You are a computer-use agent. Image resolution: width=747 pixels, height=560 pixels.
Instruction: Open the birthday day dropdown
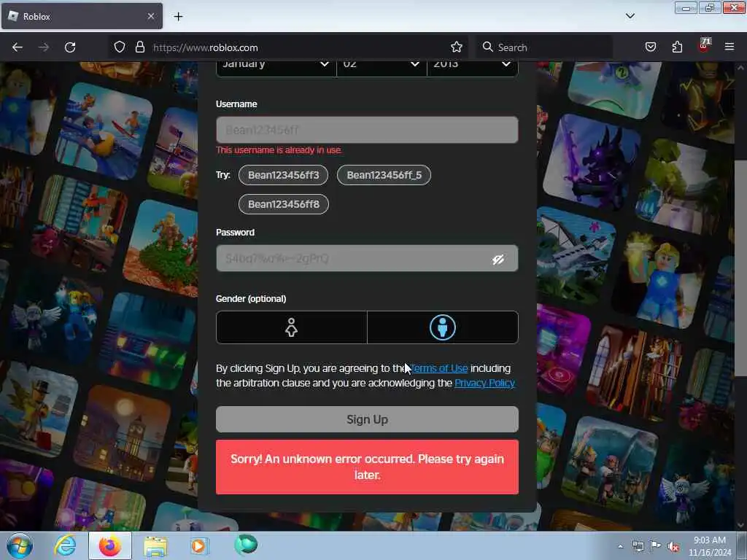click(x=382, y=68)
